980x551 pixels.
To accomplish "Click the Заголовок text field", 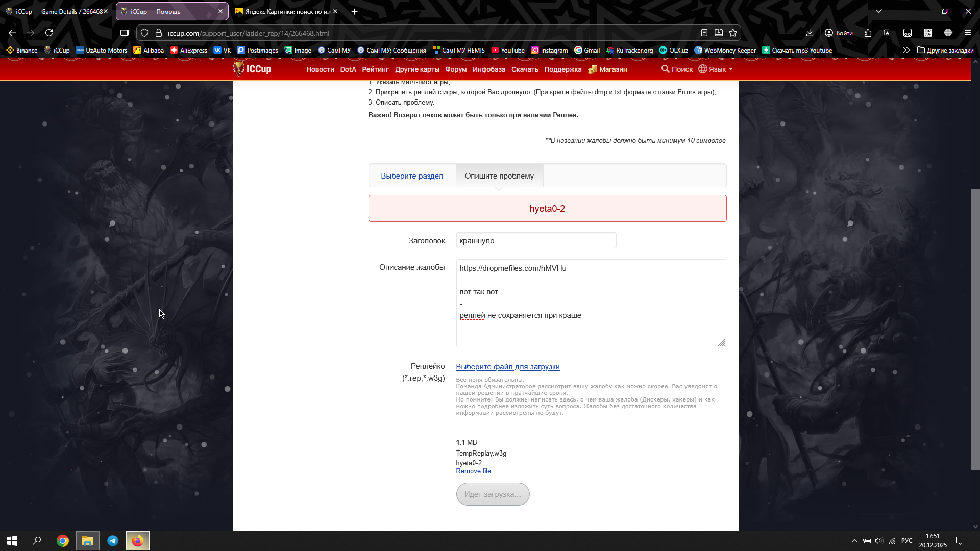I will (536, 241).
